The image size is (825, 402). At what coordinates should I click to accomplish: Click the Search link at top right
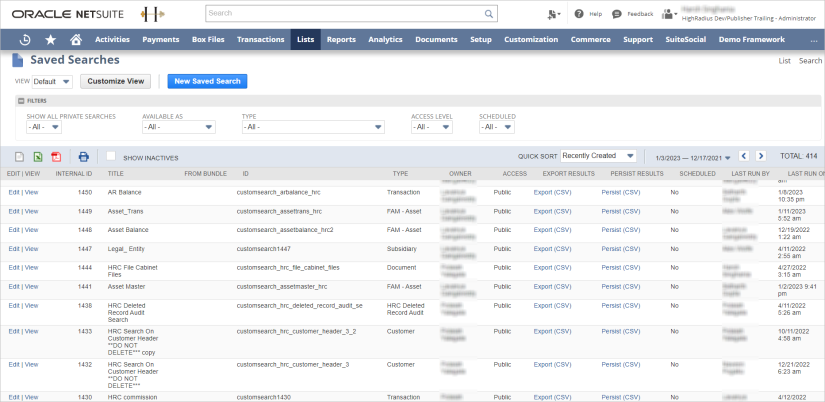pyautogui.click(x=810, y=61)
